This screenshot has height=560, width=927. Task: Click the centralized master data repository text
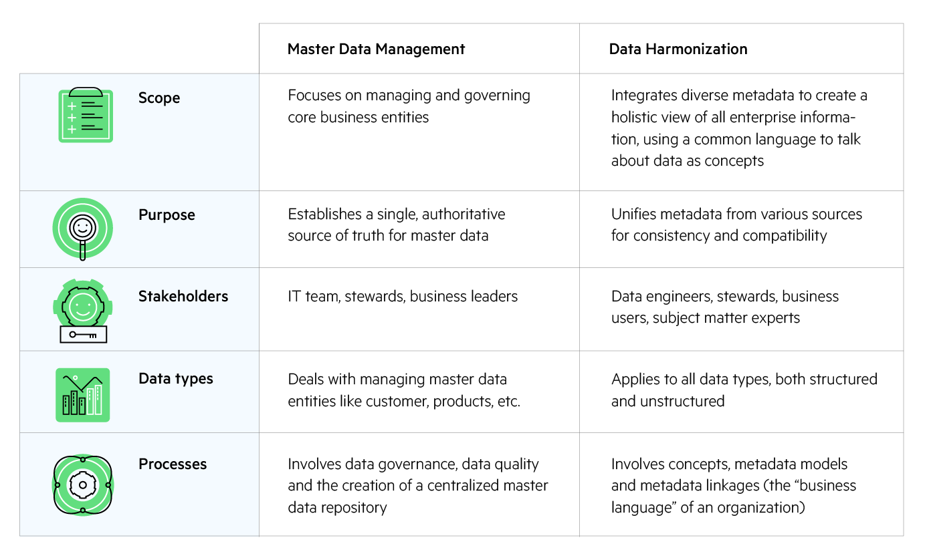(418, 486)
